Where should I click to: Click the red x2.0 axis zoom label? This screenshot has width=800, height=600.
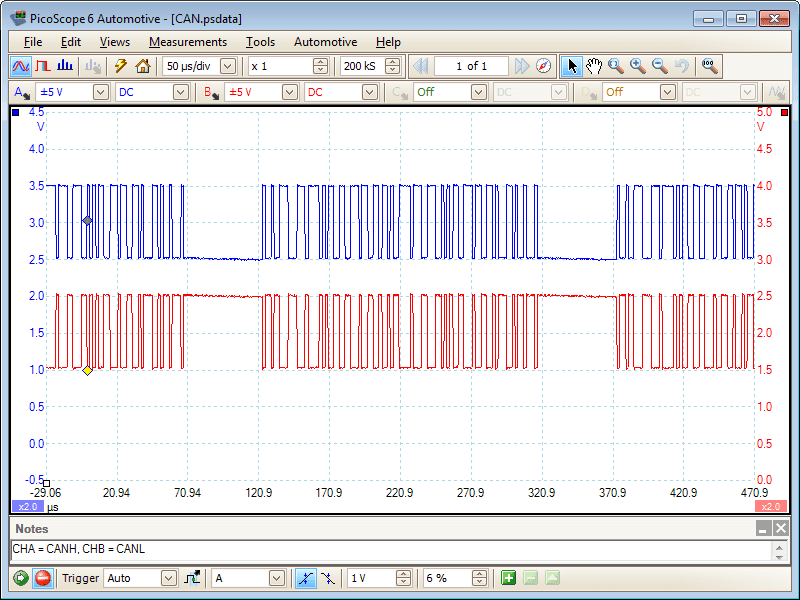point(771,507)
